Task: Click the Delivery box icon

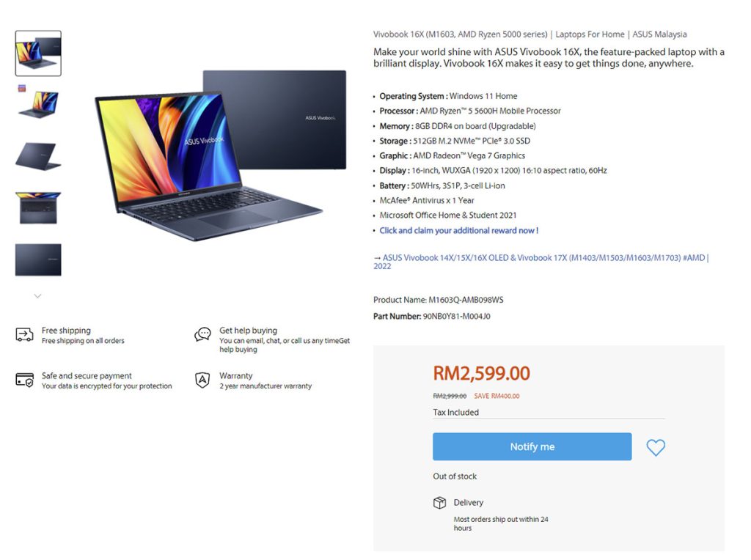Action: tap(440, 503)
